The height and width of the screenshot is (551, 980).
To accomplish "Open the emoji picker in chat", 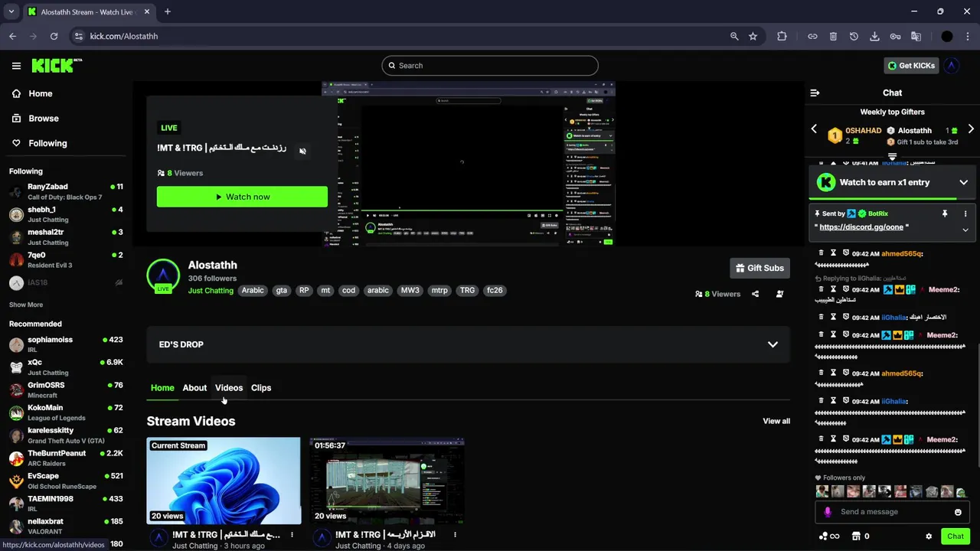I will click(x=958, y=512).
